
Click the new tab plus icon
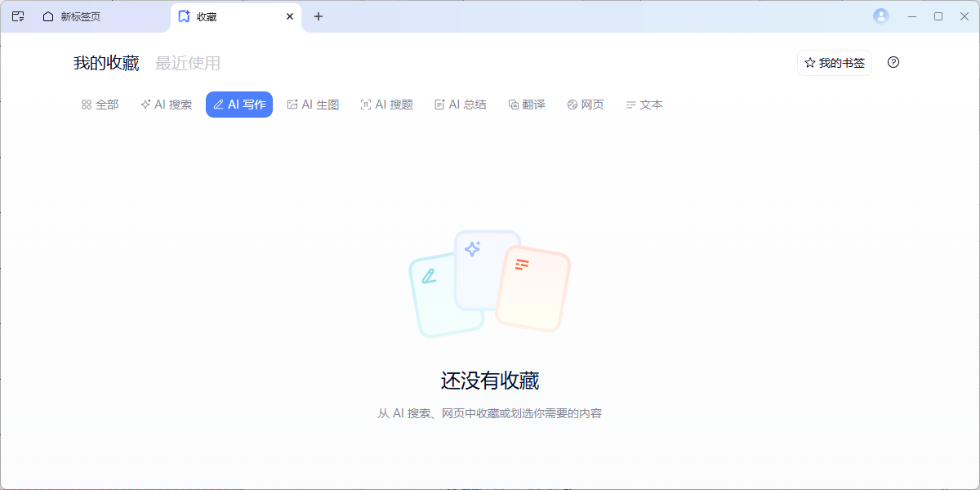click(318, 16)
